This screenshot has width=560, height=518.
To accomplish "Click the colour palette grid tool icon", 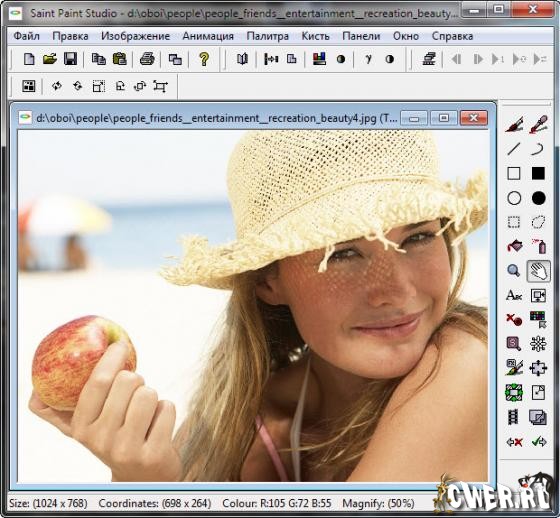I will (x=538, y=319).
